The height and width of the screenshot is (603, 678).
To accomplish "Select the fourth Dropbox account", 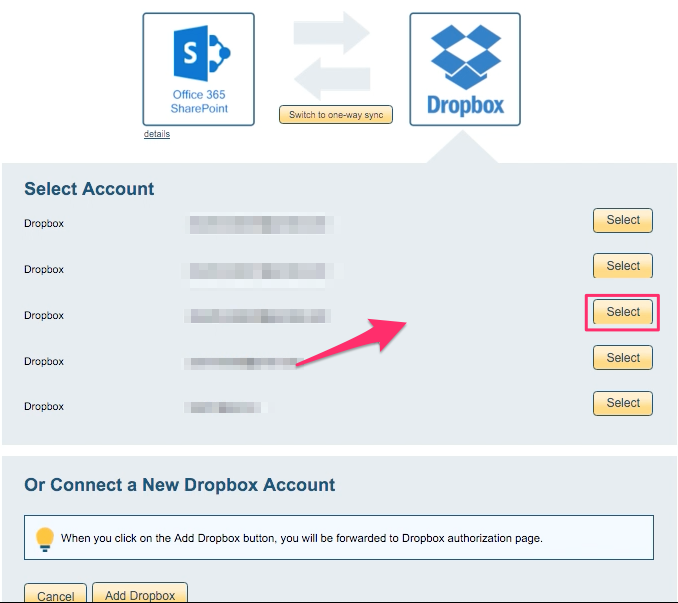I will [623, 357].
